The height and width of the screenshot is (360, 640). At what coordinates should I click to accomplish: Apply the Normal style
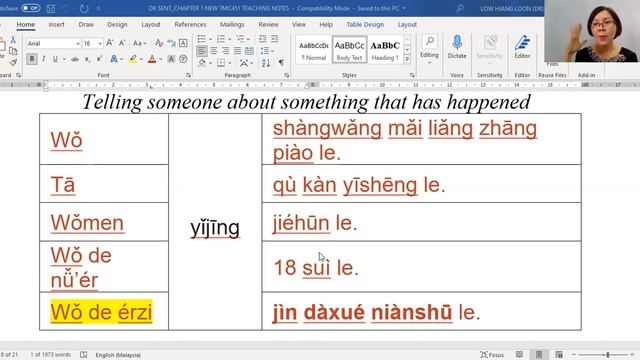point(313,50)
